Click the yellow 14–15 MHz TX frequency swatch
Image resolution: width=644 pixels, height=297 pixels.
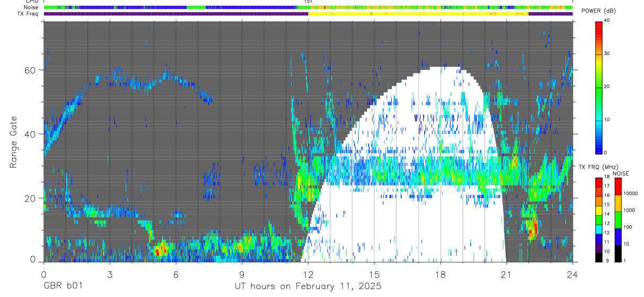tap(598, 211)
